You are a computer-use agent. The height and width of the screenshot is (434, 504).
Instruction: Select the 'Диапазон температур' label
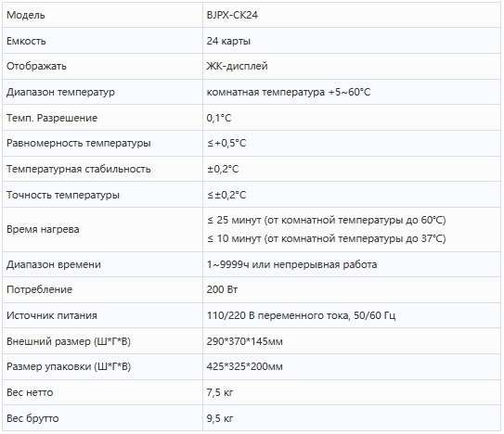(x=60, y=92)
